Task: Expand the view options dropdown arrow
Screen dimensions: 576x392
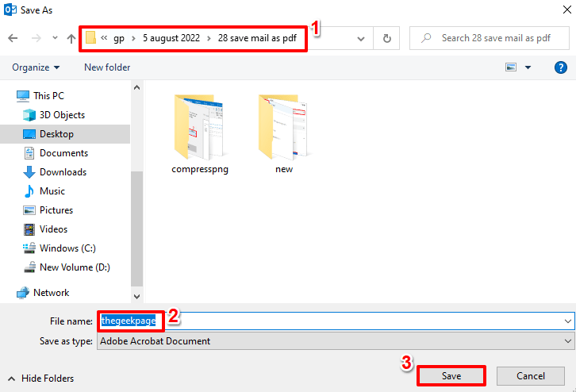Action: (528, 67)
